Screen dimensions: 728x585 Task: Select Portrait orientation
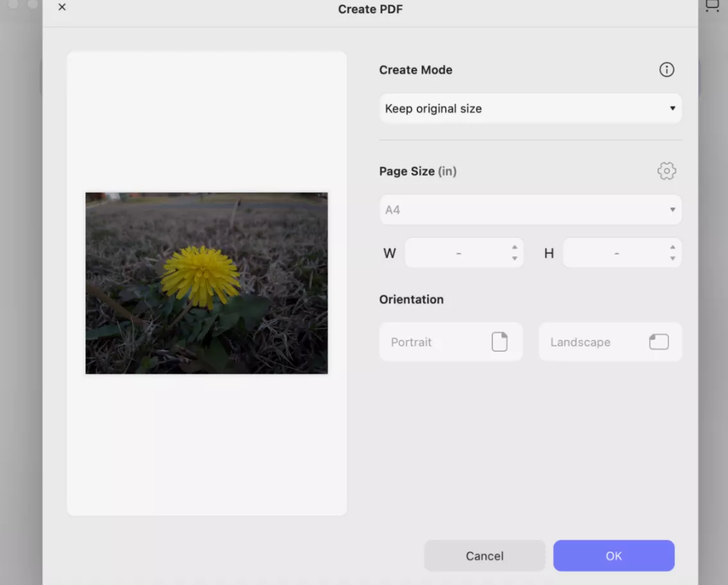(451, 342)
